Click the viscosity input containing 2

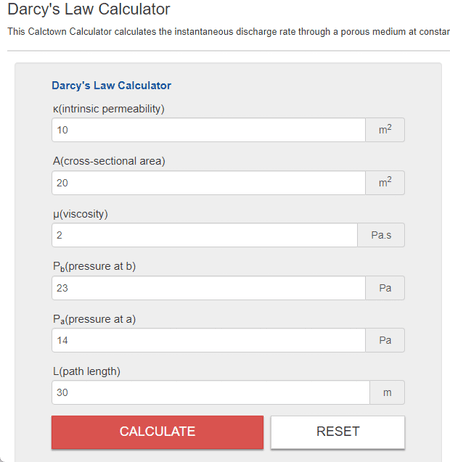pyautogui.click(x=205, y=235)
